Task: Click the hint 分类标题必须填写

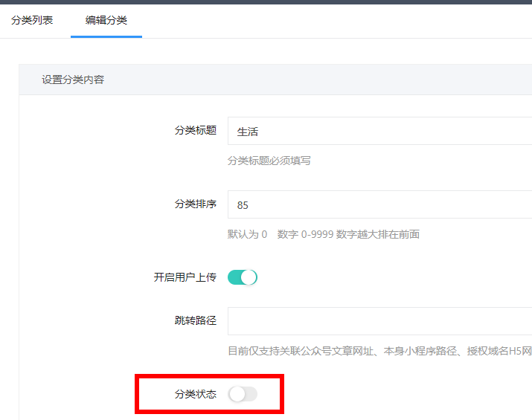Action: click(269, 161)
